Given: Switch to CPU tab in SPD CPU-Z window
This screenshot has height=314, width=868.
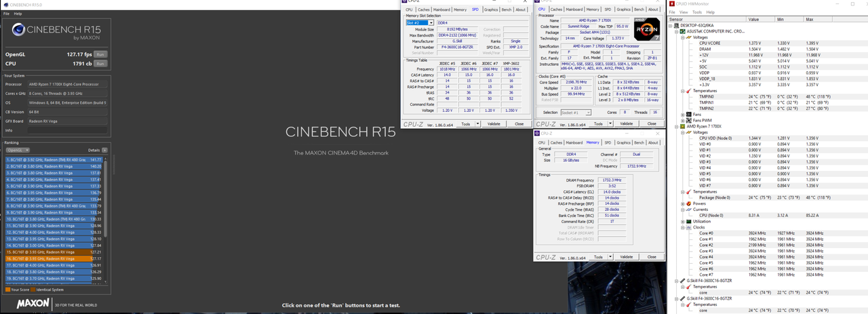Looking at the screenshot, I should 409,9.
